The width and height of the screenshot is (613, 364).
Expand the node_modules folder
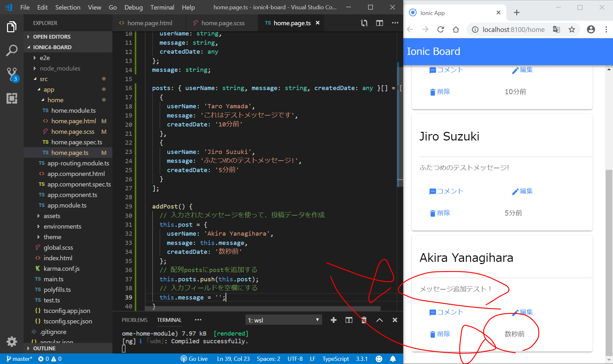click(60, 68)
